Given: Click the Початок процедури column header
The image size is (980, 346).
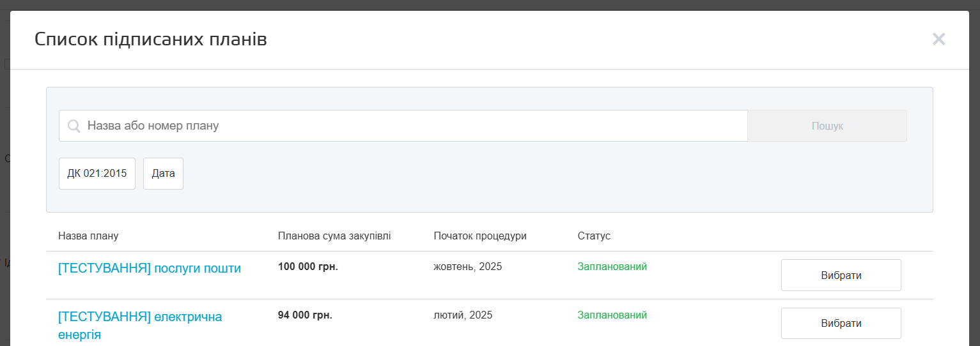Looking at the screenshot, I should pyautogui.click(x=479, y=236).
